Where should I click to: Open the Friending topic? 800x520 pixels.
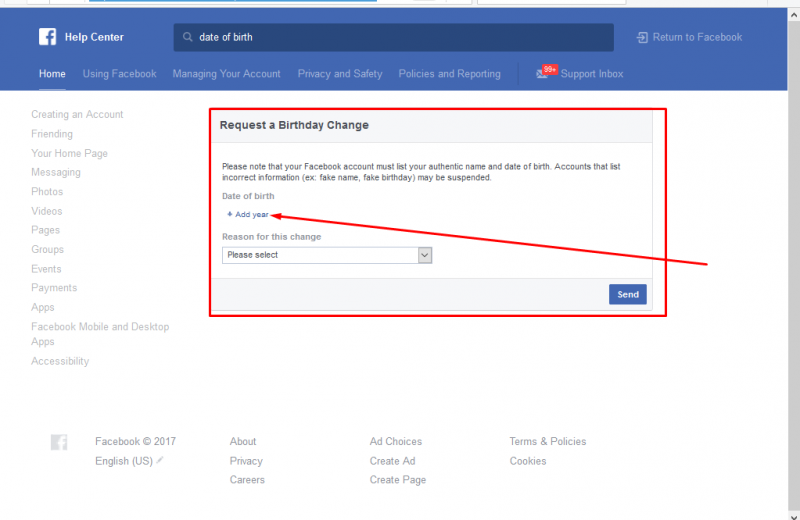pos(52,134)
